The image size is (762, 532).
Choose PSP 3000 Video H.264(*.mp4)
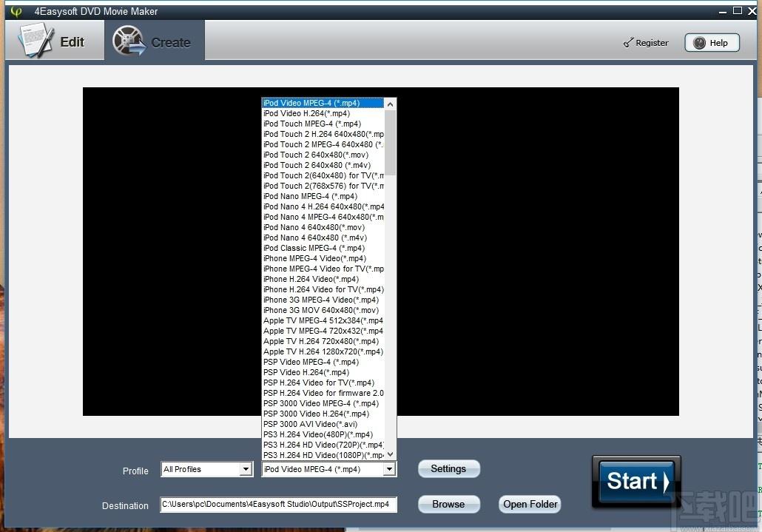323,414
